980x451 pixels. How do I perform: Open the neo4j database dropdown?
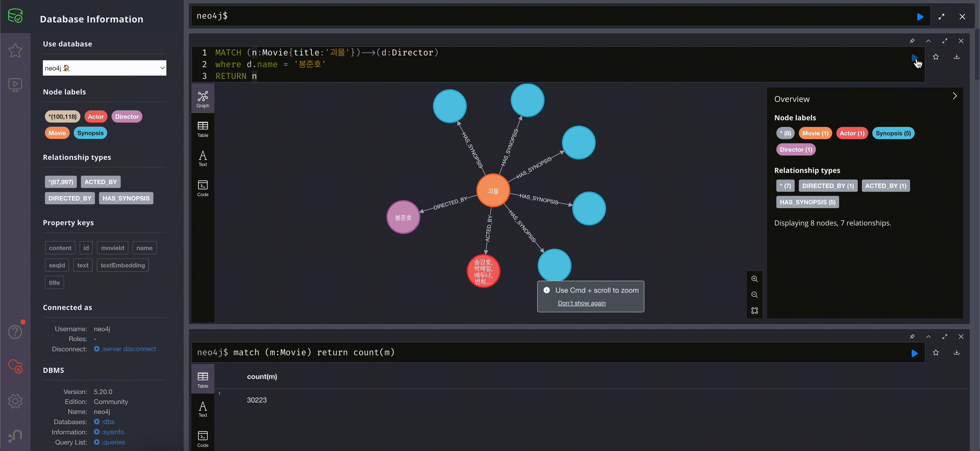click(x=104, y=68)
